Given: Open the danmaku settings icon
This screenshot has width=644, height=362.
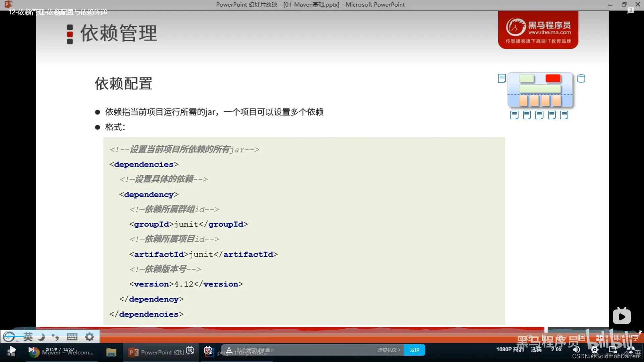Looking at the screenshot, I should 208,350.
